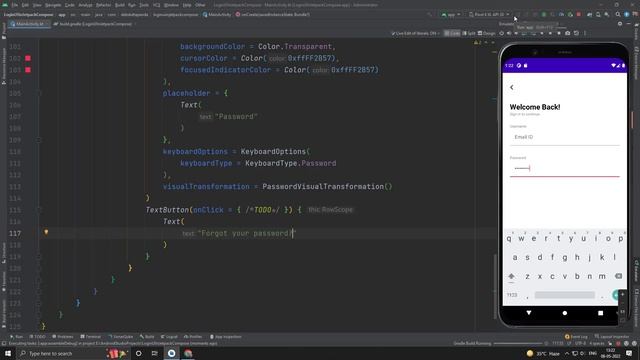This screenshot has width=640, height=360.
Task: Open emulator panel settings gear
Action: (620, 24)
